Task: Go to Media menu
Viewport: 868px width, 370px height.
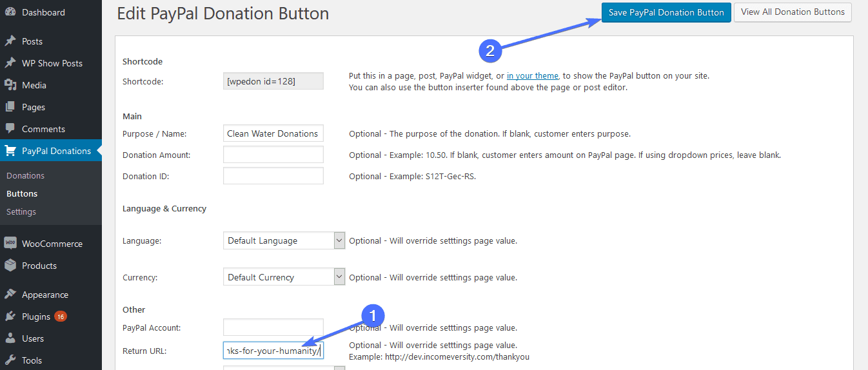Action: click(x=51, y=85)
